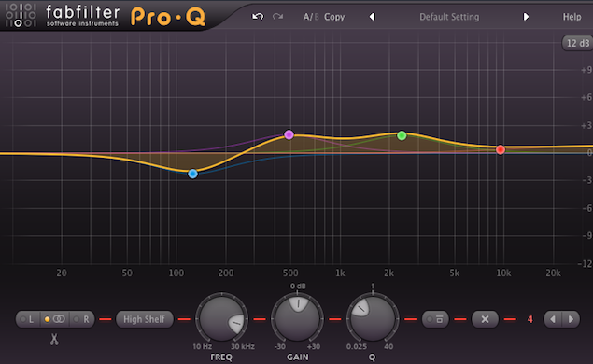This screenshot has height=364, width=593.
Task: Set band to right channel R
Action: click(82, 319)
